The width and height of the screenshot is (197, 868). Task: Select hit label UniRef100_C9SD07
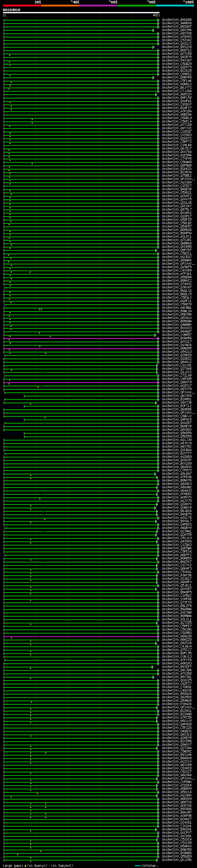click(177, 104)
